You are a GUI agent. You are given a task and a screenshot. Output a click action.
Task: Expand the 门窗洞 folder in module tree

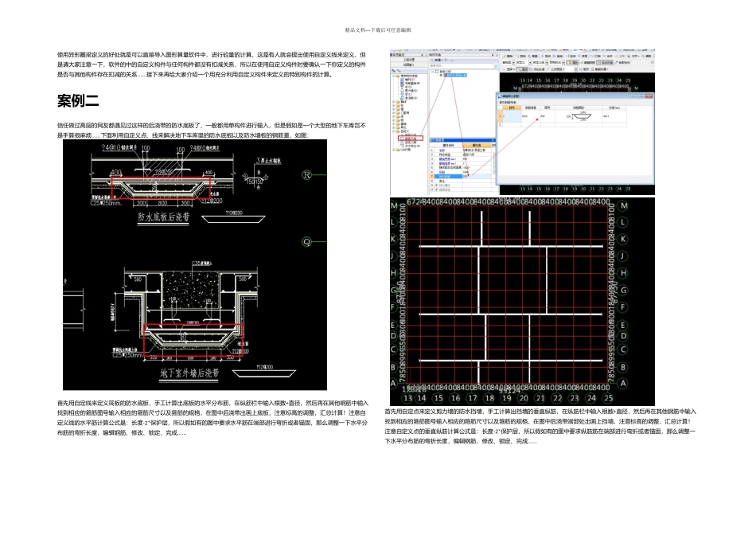click(393, 113)
